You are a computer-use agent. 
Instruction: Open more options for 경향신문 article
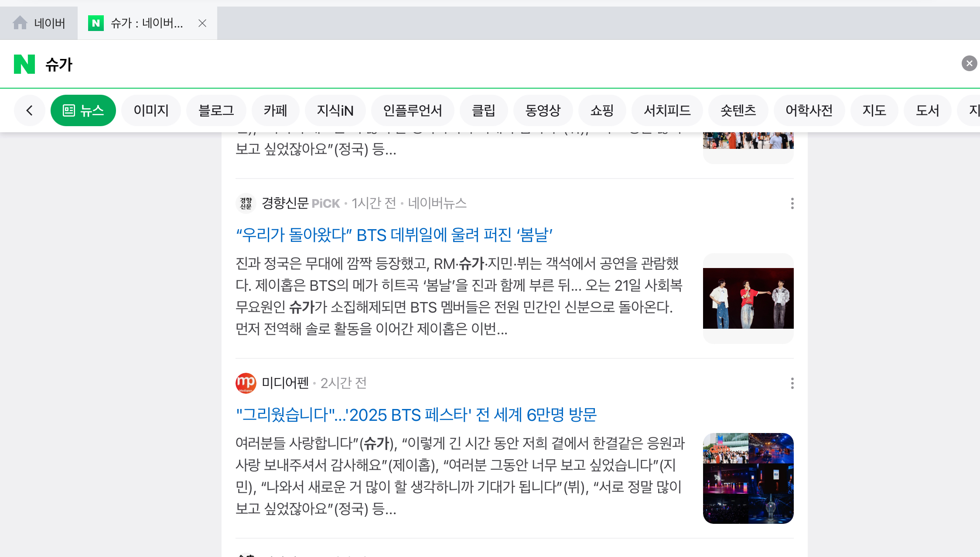(792, 203)
